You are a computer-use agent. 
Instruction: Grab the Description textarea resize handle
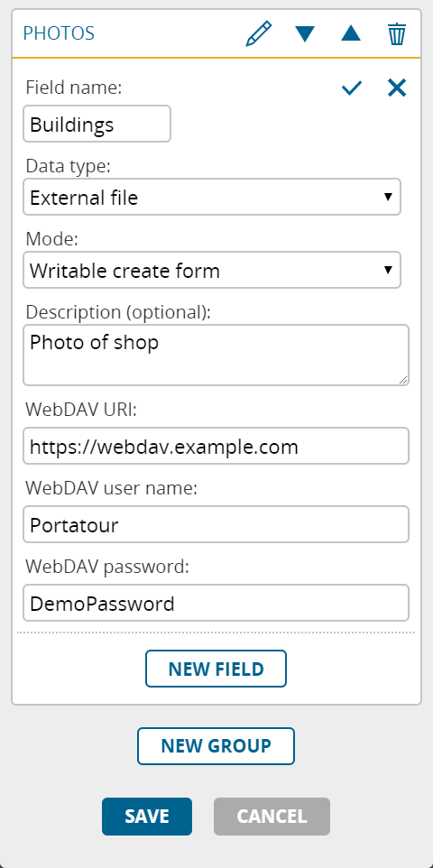402,379
